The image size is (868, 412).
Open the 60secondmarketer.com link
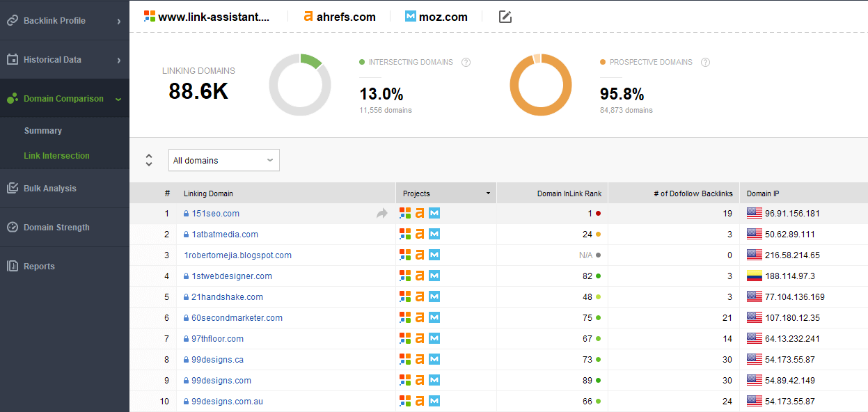(x=237, y=318)
